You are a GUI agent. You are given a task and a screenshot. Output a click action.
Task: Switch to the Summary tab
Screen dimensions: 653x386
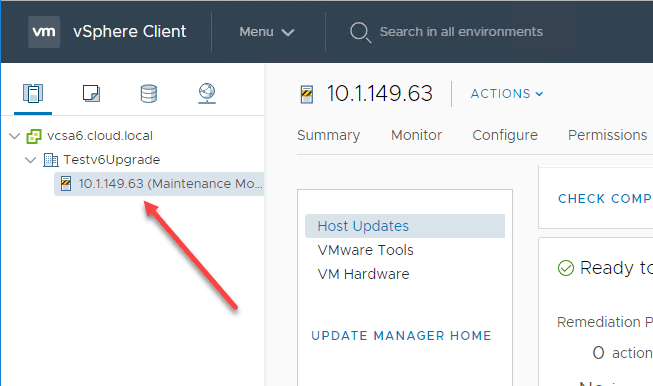tap(329, 135)
